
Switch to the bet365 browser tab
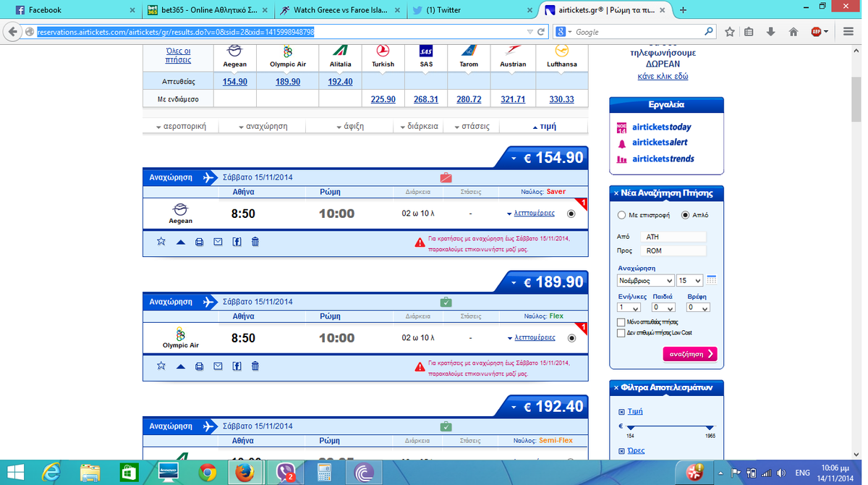206,10
